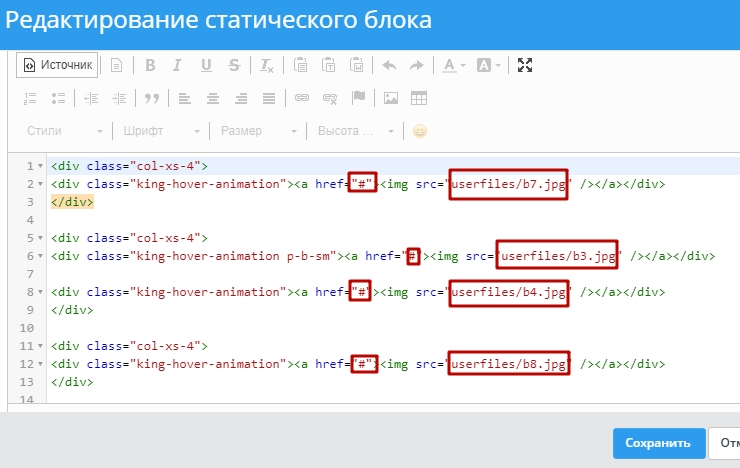Image resolution: width=740 pixels, height=468 pixels.
Task: Click the Italic formatting icon
Action: (177, 65)
